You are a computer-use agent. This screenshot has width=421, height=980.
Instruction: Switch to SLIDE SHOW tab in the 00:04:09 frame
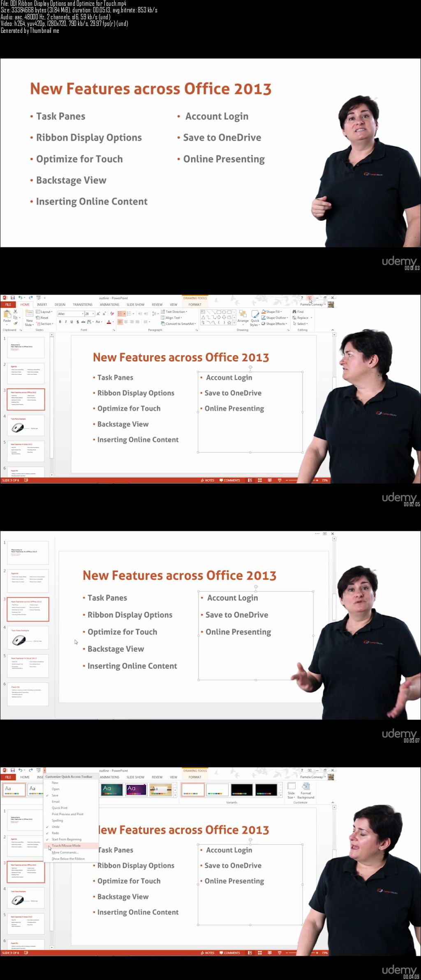pyautogui.click(x=135, y=777)
